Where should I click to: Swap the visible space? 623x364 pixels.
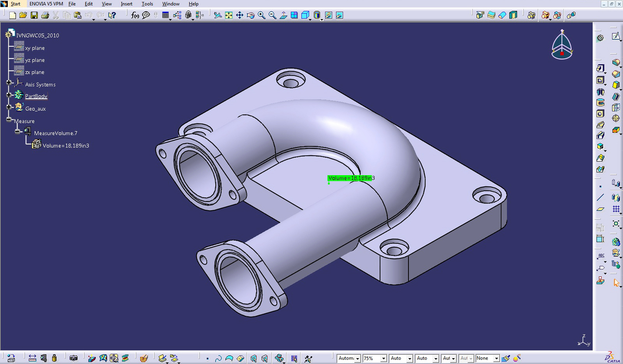(339, 16)
